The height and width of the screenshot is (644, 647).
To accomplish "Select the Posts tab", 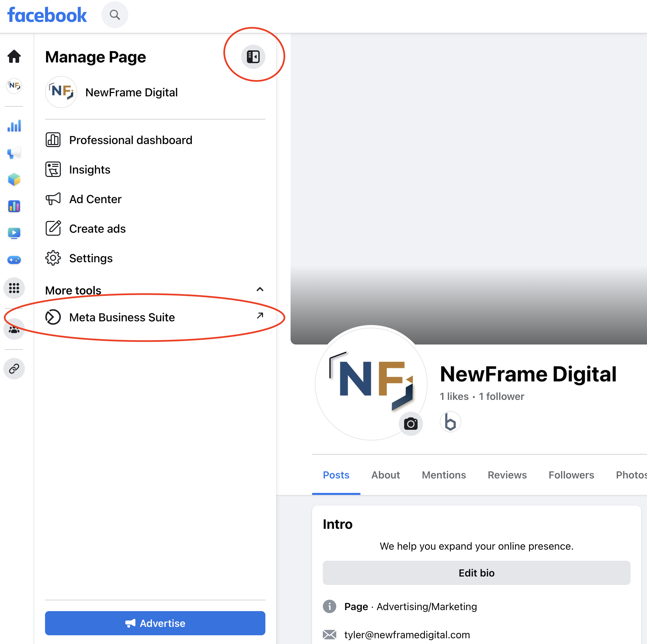I will coord(336,475).
